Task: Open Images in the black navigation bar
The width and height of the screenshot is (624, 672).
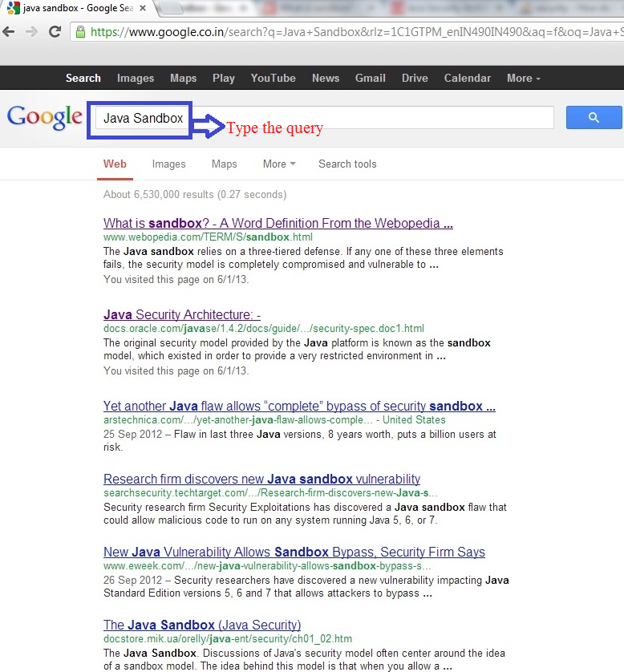Action: (136, 78)
